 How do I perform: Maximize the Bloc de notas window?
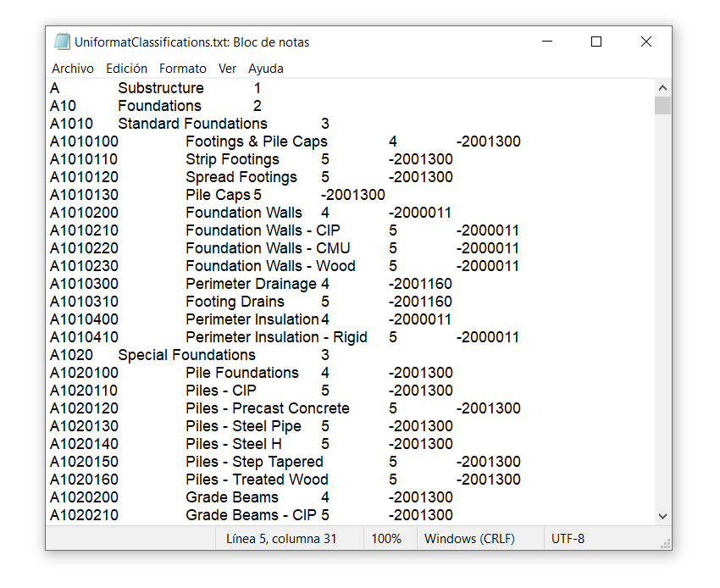[x=596, y=42]
